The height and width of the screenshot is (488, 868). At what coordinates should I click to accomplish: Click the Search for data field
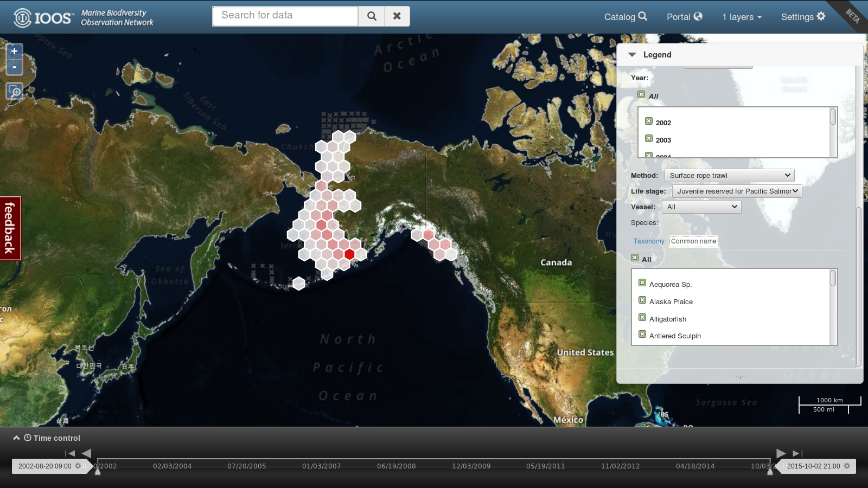(285, 16)
